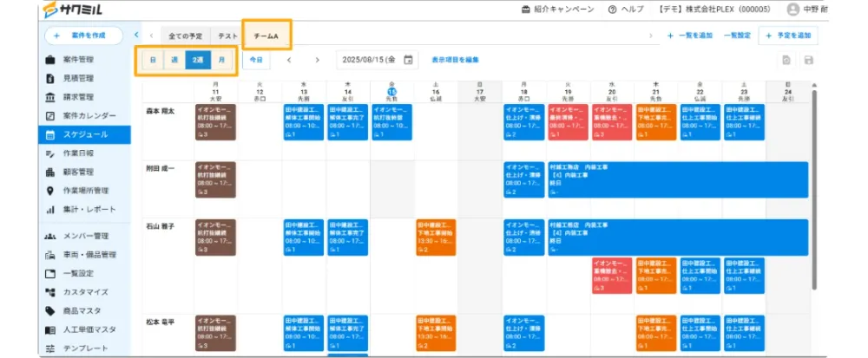Open カスタマイズ icon in sidebar

tap(50, 292)
